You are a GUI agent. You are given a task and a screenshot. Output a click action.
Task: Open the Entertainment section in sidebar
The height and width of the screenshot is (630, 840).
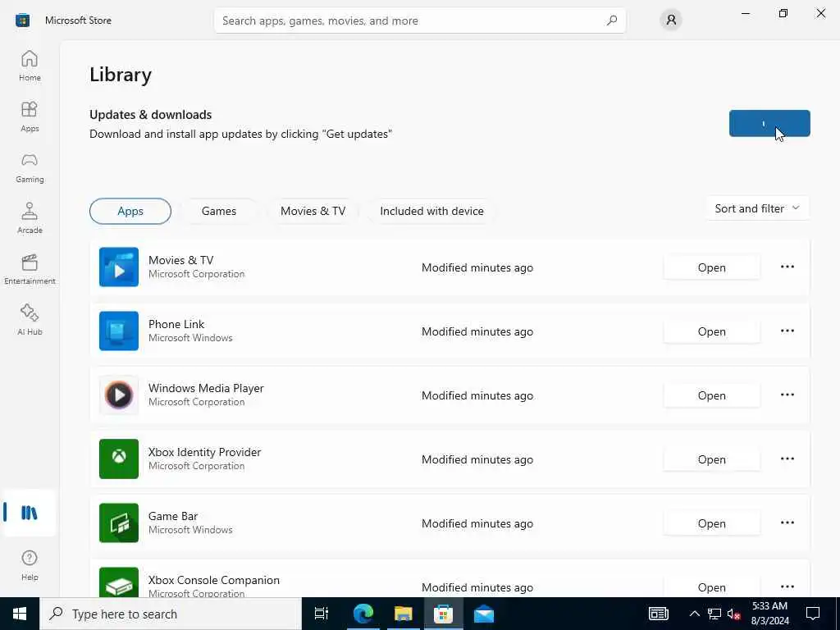pyautogui.click(x=30, y=269)
